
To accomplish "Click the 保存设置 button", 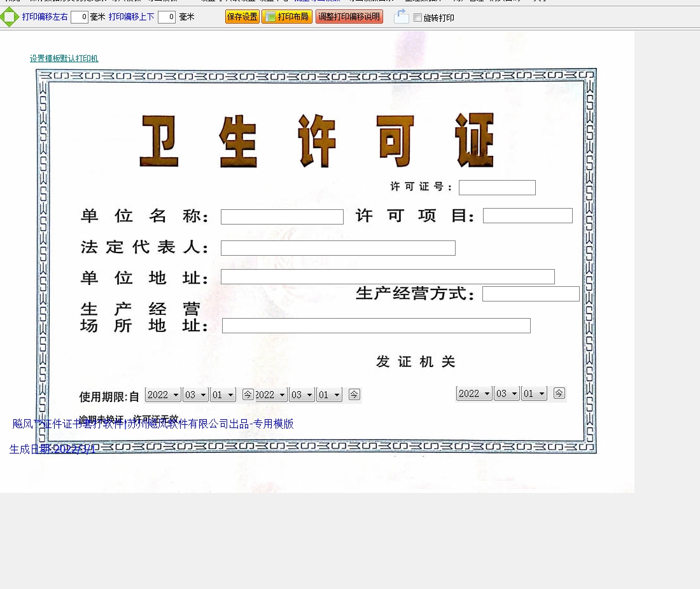I will pyautogui.click(x=242, y=17).
